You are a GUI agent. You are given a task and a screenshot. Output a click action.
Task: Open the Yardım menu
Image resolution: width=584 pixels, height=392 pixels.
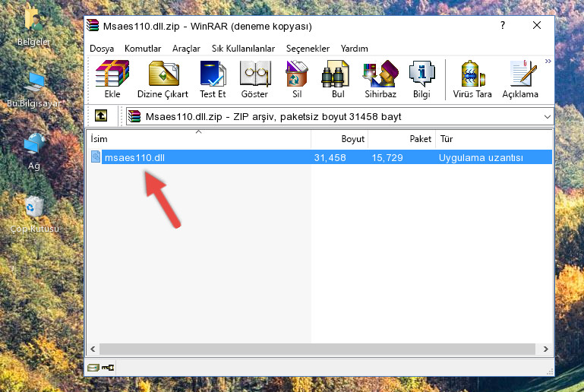pos(354,49)
